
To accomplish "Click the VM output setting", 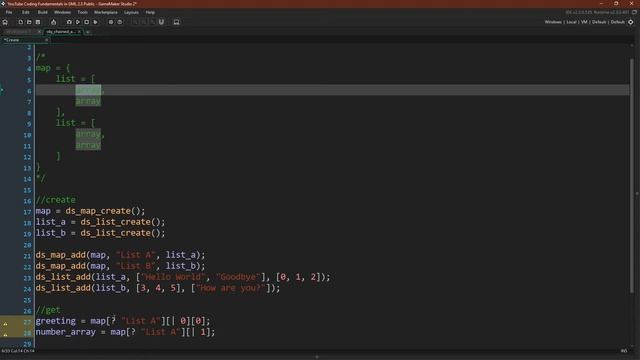I will point(584,22).
